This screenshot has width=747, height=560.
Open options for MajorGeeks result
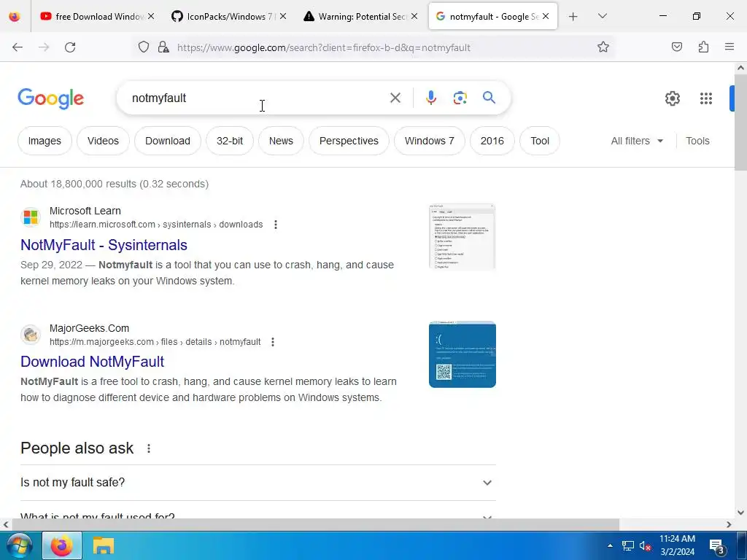273,342
